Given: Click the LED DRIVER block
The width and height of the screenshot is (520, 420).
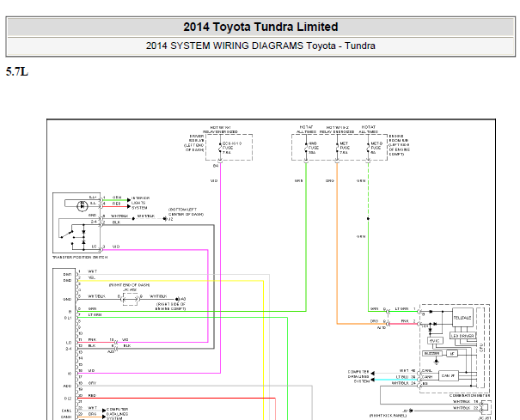Looking at the screenshot, I should click(x=462, y=336).
